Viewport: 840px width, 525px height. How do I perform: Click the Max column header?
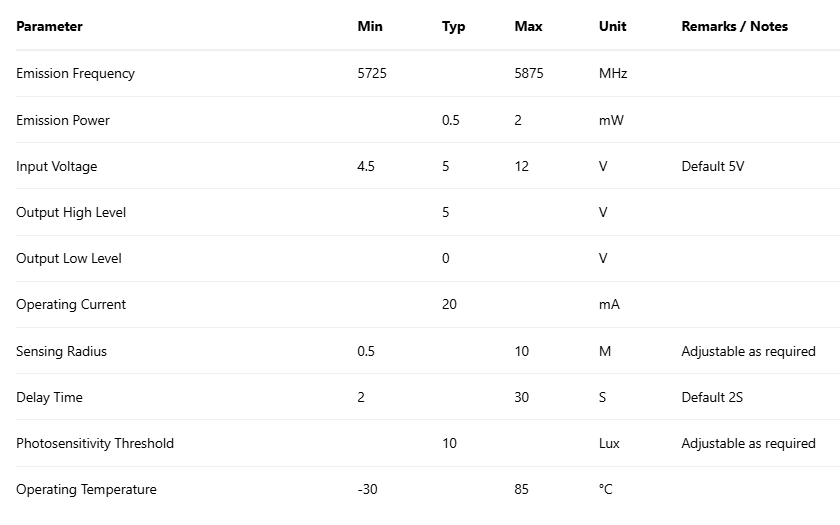click(528, 26)
